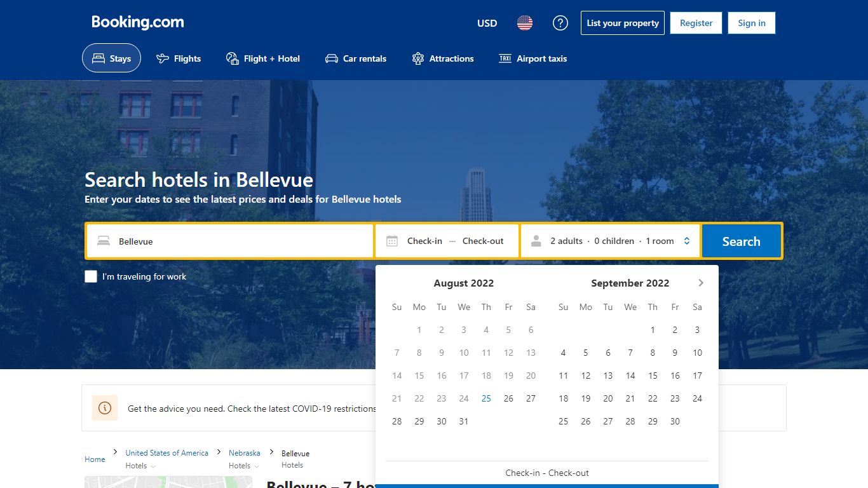Open the Nebraska breadcrumb link
Screen dimensions: 868x488
pos(245,453)
